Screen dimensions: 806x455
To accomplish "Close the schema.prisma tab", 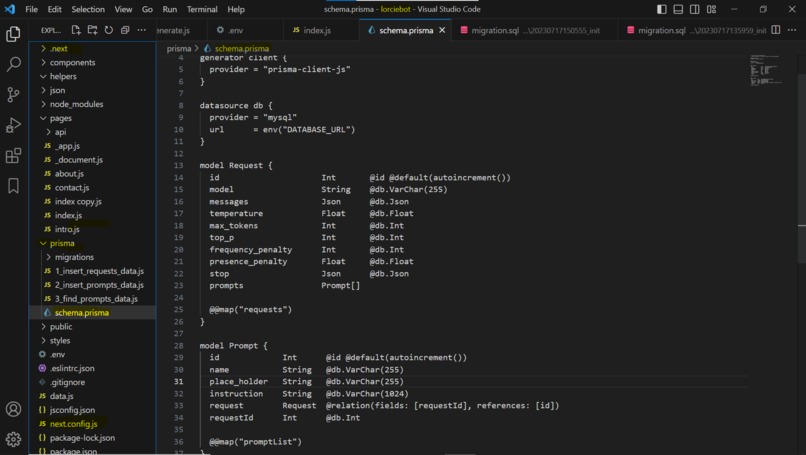I will click(442, 30).
